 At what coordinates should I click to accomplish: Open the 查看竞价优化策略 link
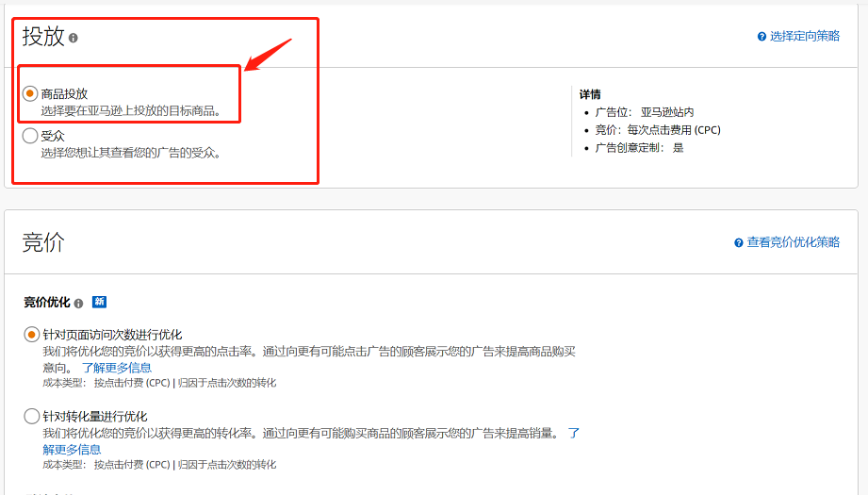click(793, 242)
